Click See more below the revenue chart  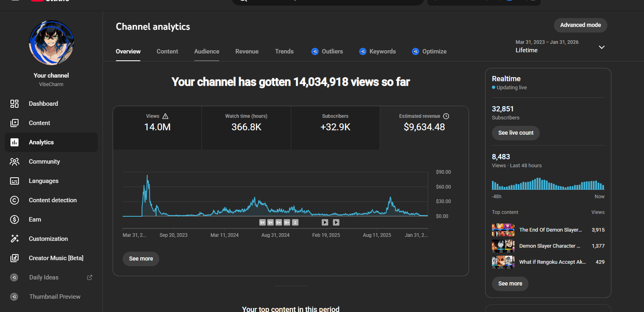141,259
